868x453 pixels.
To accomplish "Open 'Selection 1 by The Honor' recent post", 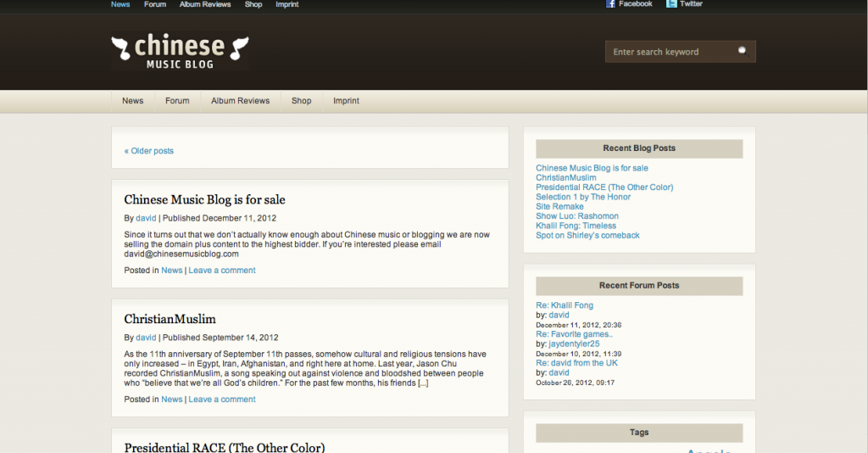I will point(583,197).
